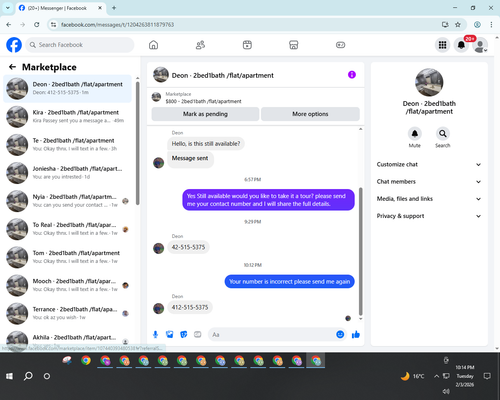Click the Search Facebook field
This screenshot has height=400, width=500.
(80, 45)
